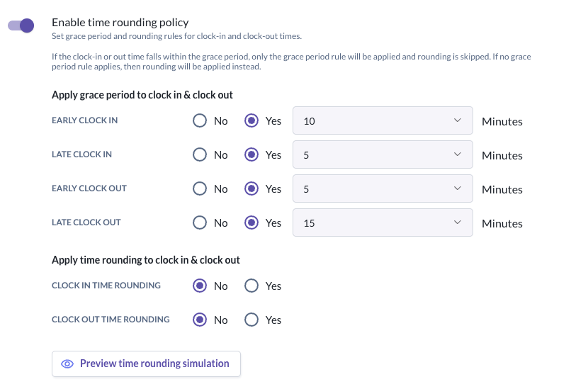The width and height of the screenshot is (588, 389).
Task: Choose Yes for Early Clock Out
Action: (x=251, y=189)
